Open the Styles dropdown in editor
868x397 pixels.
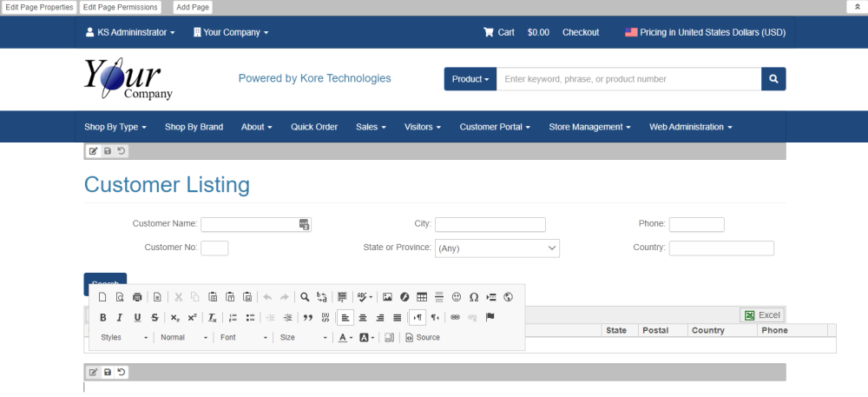123,337
